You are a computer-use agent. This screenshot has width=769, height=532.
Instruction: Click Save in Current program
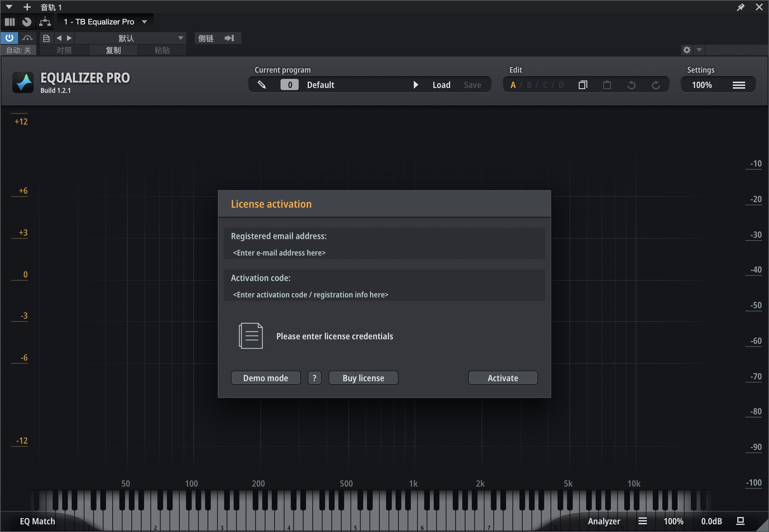[x=472, y=85]
